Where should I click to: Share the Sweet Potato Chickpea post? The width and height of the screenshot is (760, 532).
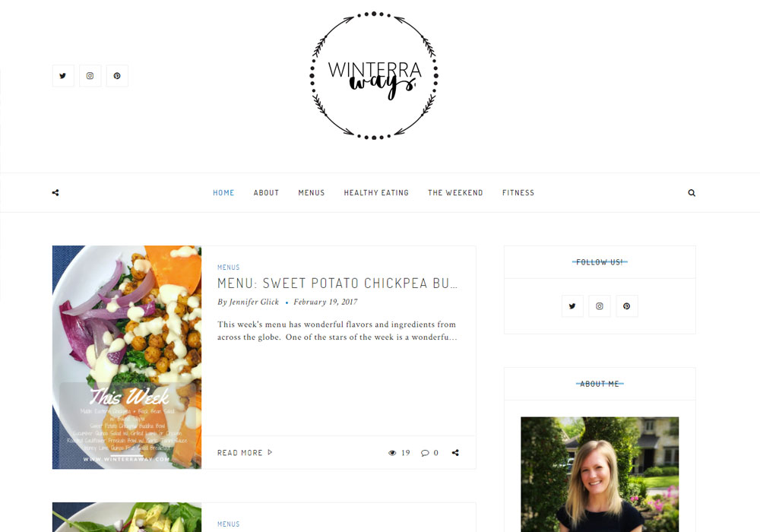[x=455, y=452]
